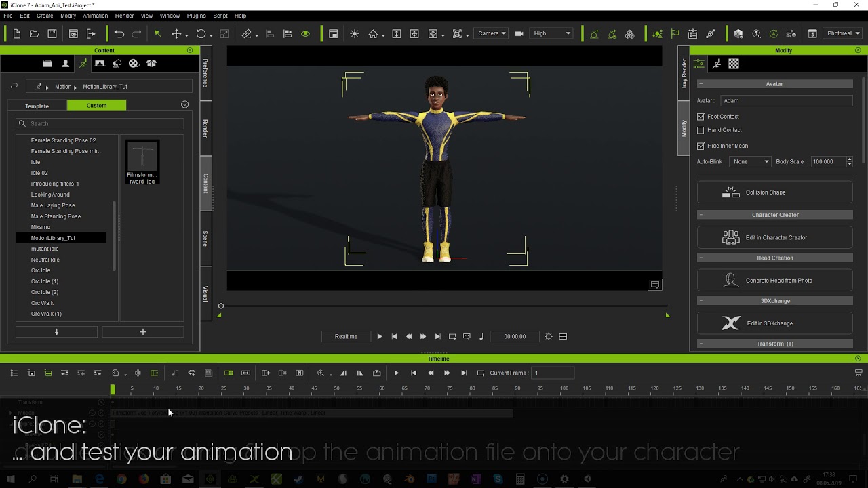Select the Animation running-figure icon in Content
Viewport: 868px width, 488px height.
point(83,63)
